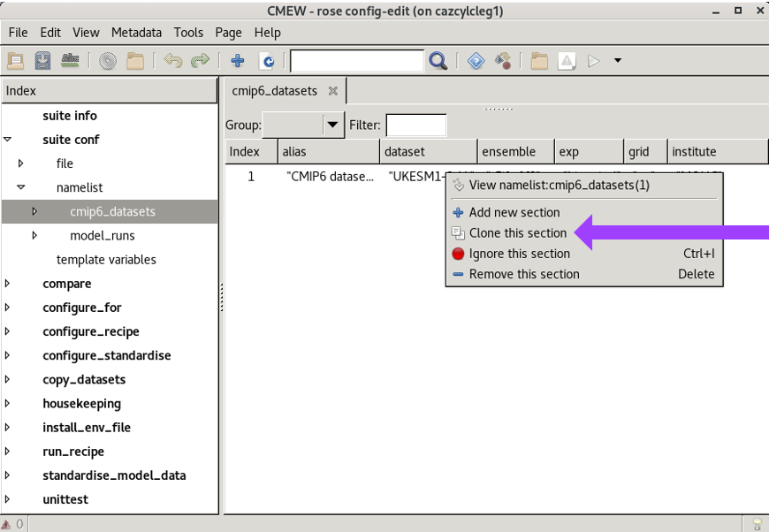Click the Redo arrow in toolbar
769x532 pixels.
pos(201,61)
